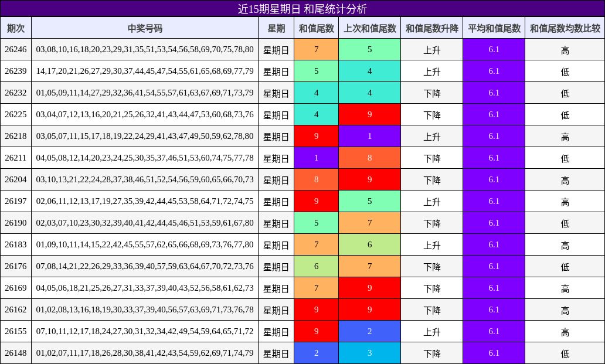Viewport: 605px width, 364px height.
Task: Click blue 和值尾数 cell 2 in row 26148
Action: point(317,353)
